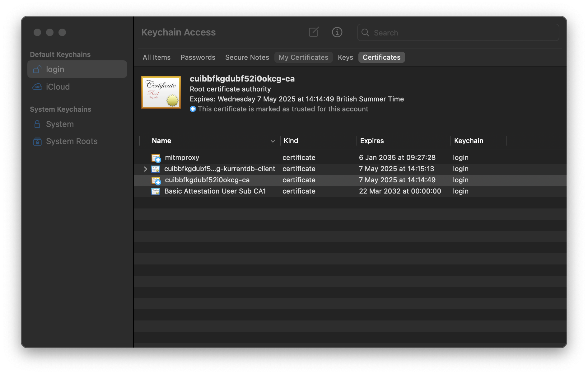Click the root certificate preview thumbnail
Viewport: 588px width, 374px height.
pyautogui.click(x=161, y=92)
